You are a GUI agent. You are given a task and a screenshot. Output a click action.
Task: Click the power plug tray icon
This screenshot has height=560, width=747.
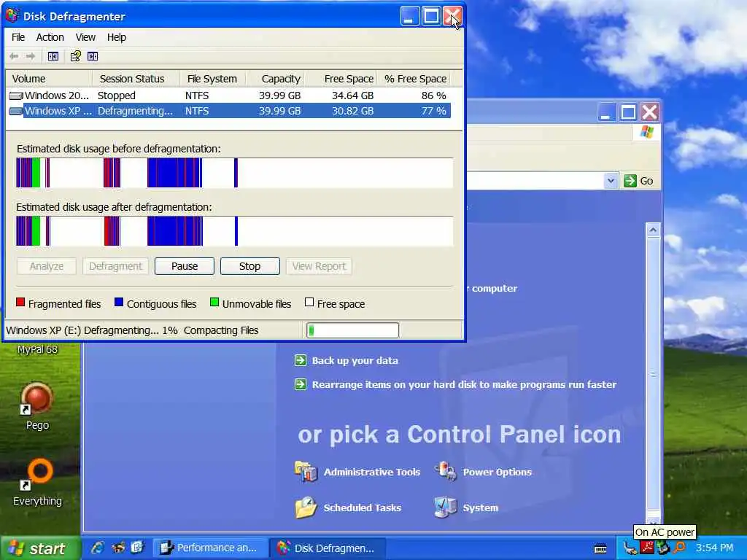click(630, 548)
